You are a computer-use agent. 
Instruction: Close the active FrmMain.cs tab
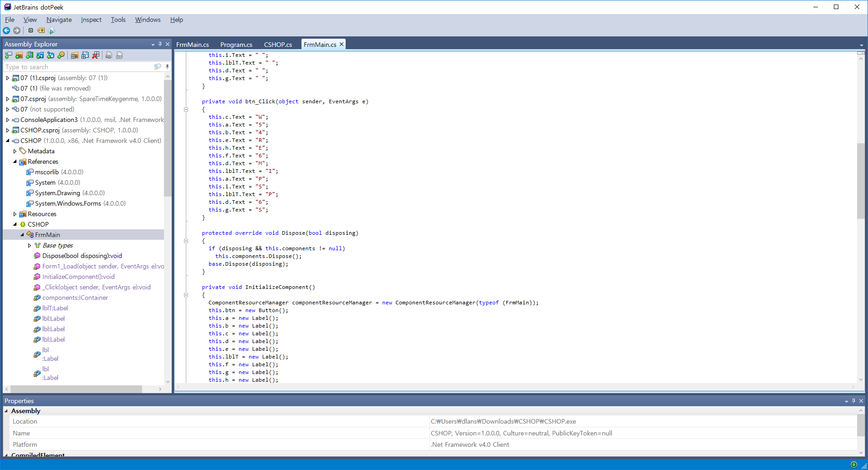pyautogui.click(x=341, y=44)
